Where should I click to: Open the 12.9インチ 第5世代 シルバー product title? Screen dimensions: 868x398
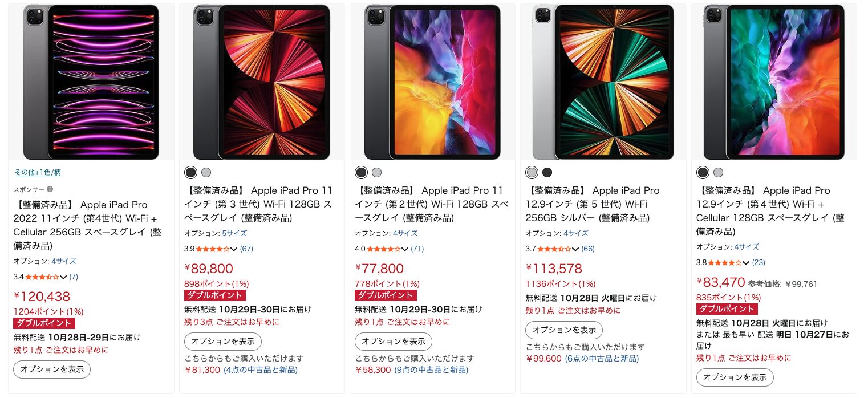[592, 204]
